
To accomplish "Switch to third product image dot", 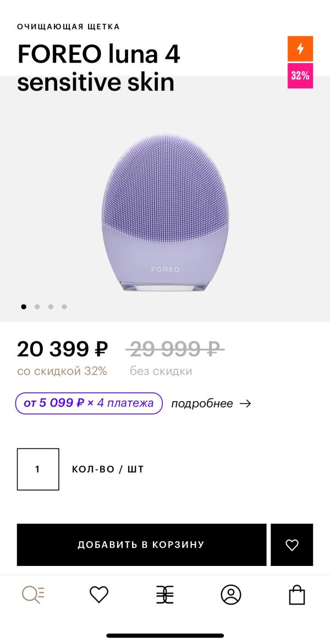I will (51, 307).
